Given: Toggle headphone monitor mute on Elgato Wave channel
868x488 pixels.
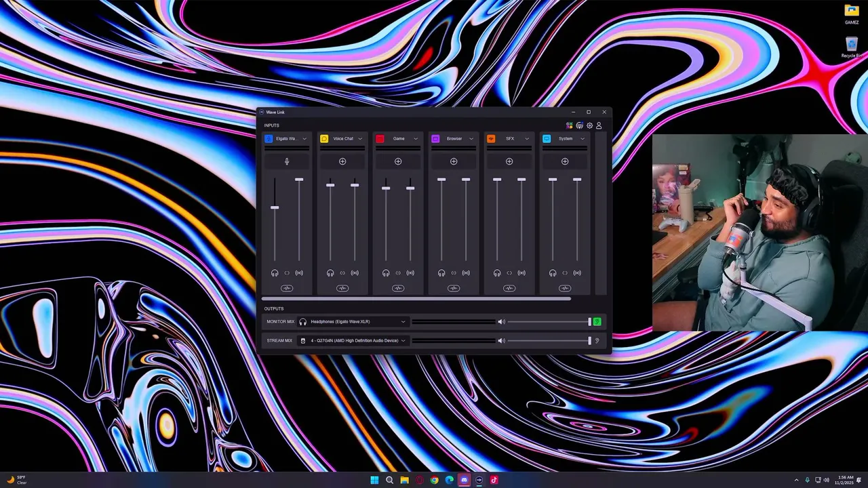Looking at the screenshot, I should tap(275, 272).
